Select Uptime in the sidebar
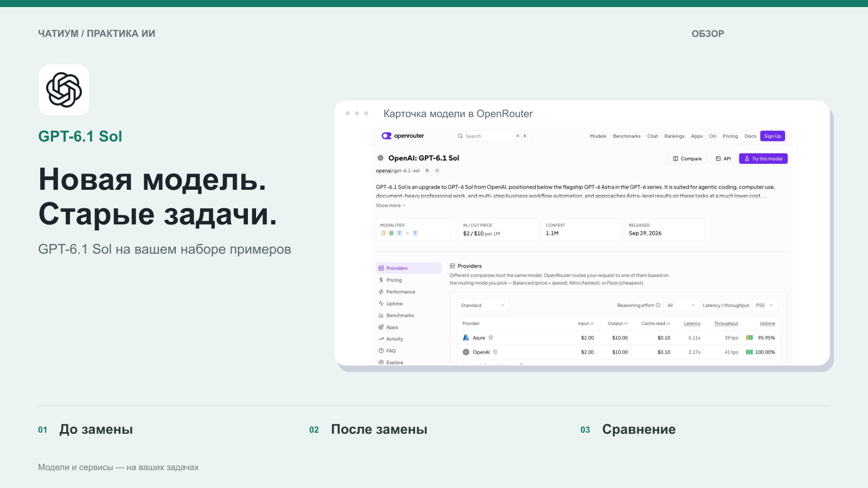The image size is (868, 488). pyautogui.click(x=409, y=304)
